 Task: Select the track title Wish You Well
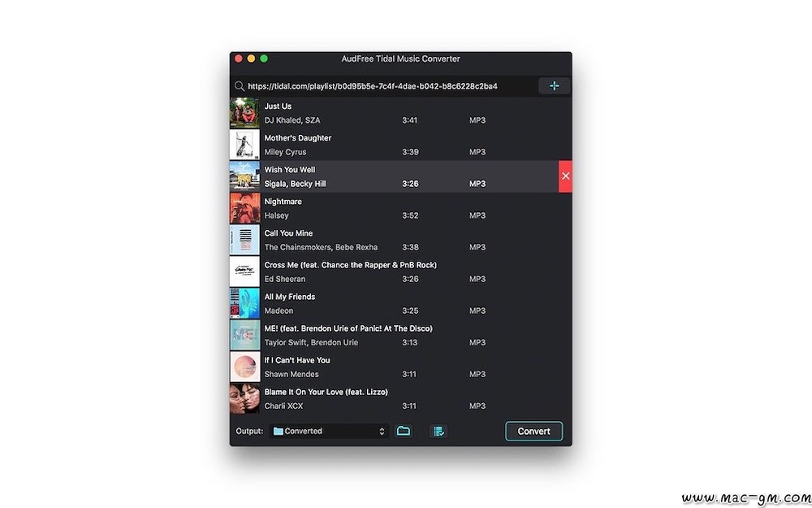290,170
